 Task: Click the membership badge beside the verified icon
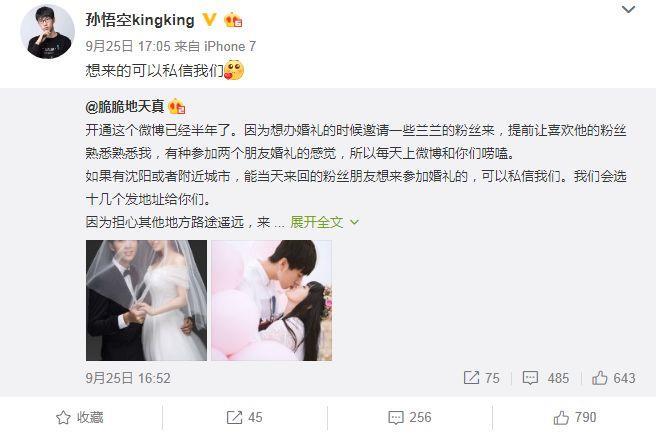233,20
